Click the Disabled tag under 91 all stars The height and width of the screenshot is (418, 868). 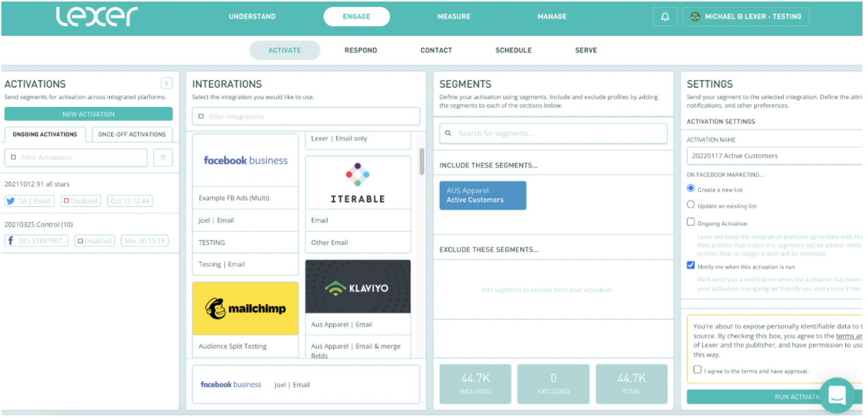pyautogui.click(x=80, y=201)
